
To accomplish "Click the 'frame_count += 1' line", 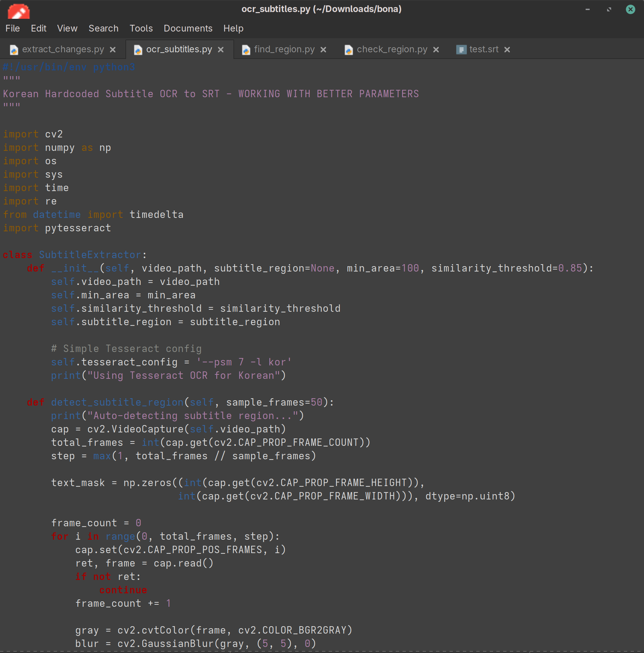I will (123, 603).
